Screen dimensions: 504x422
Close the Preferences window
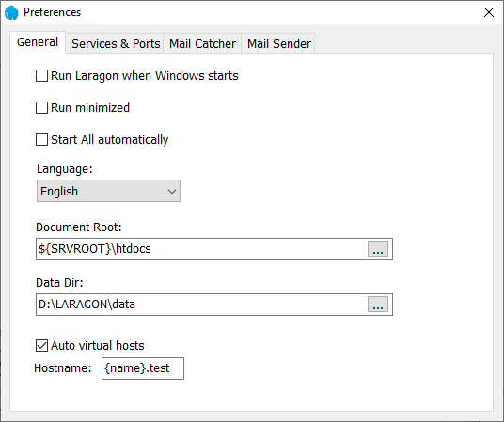pos(489,12)
